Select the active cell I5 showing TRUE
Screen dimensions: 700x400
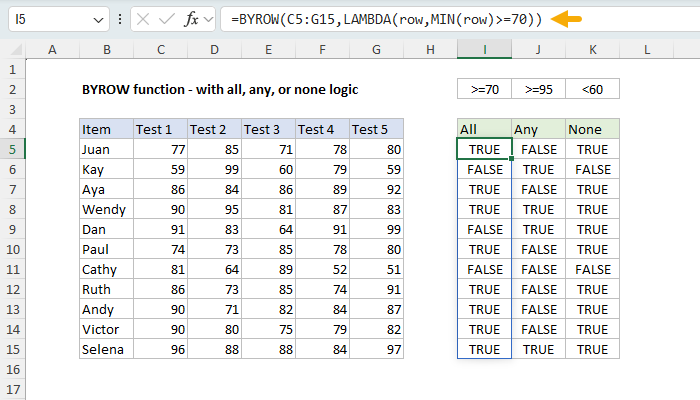click(484, 149)
